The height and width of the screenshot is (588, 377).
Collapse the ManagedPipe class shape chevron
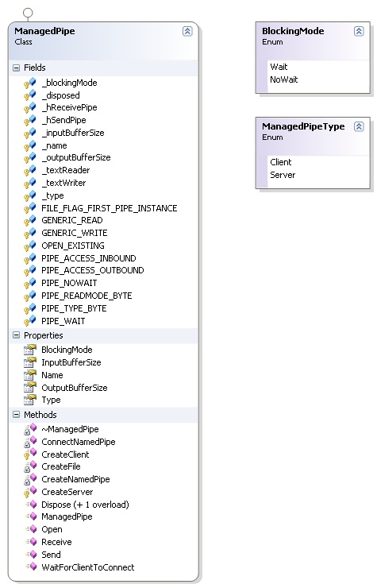(187, 31)
